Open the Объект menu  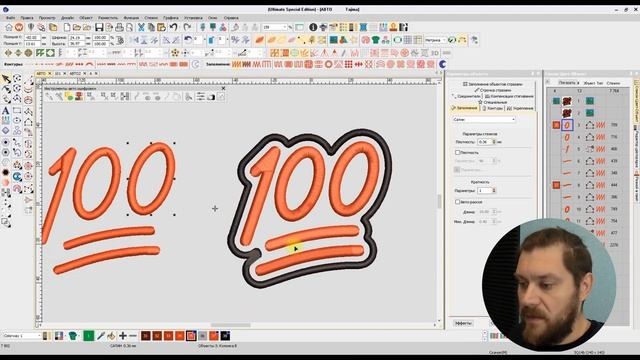tap(86, 18)
